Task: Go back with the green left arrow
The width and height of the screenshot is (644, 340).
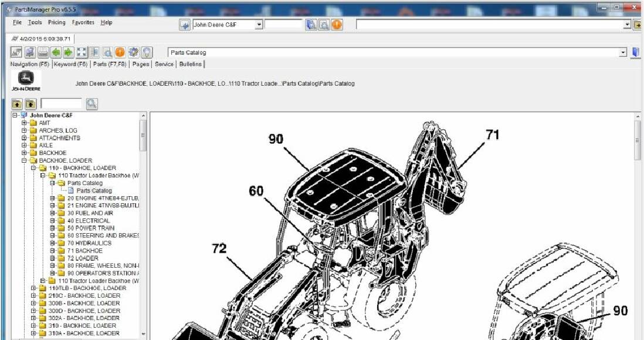Action: tap(56, 52)
